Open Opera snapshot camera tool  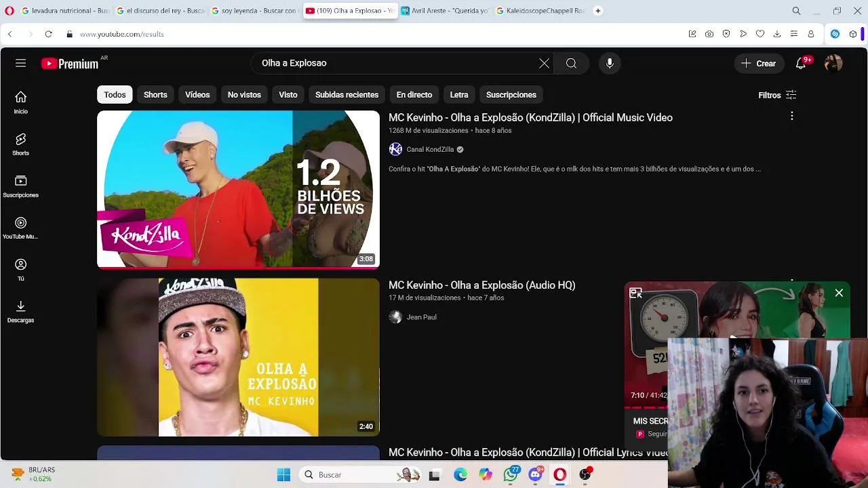[709, 34]
